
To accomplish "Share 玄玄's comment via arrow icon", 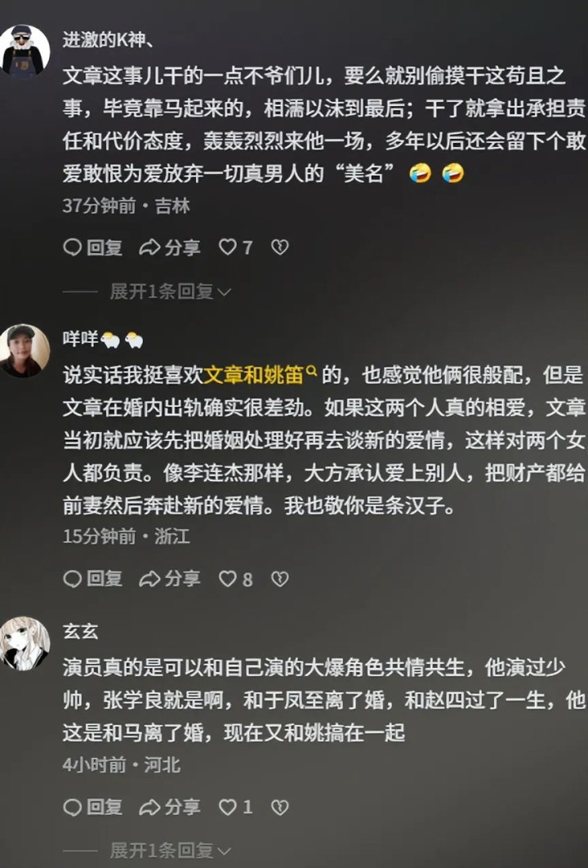I will tap(149, 807).
